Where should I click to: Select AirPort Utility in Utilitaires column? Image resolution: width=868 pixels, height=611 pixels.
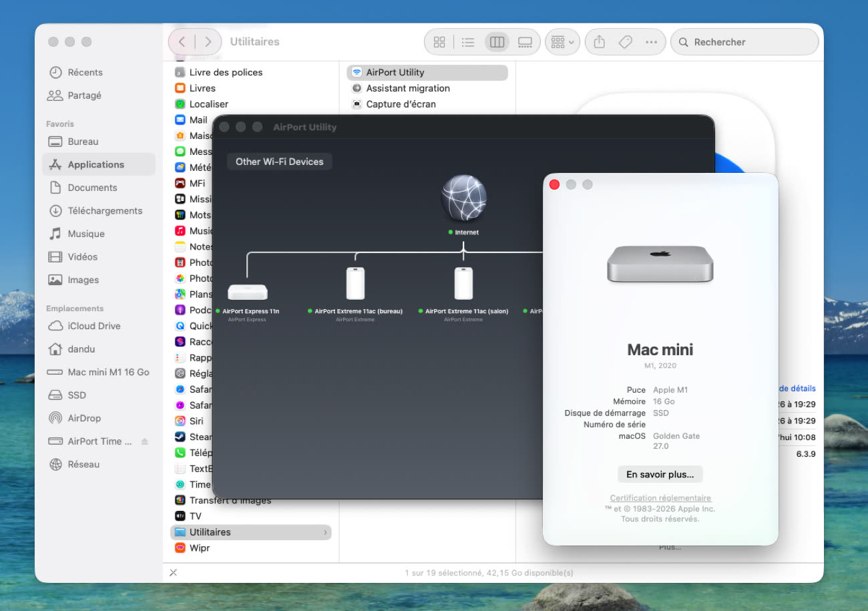coord(427,72)
